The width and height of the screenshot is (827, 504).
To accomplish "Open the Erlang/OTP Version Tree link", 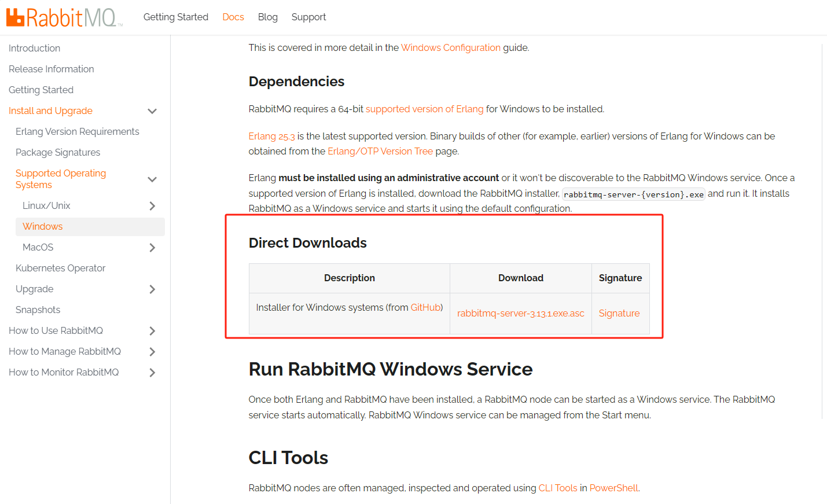I will tap(380, 151).
